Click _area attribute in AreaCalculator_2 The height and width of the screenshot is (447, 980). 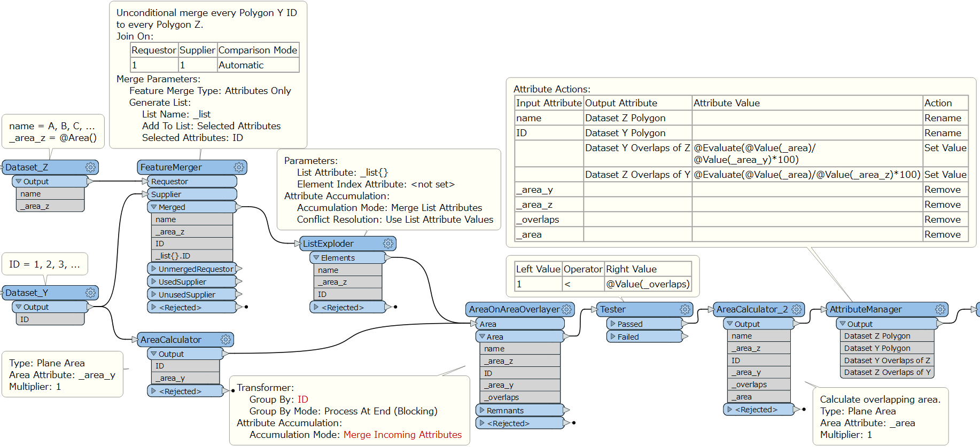tap(759, 397)
